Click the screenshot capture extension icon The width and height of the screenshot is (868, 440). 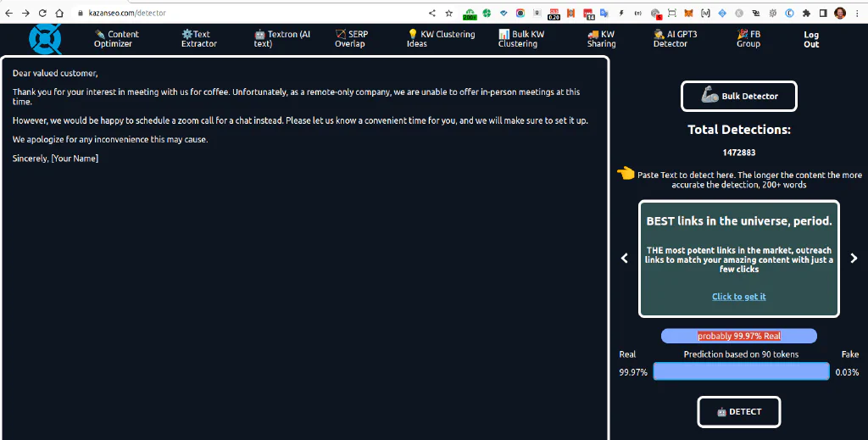[672, 13]
